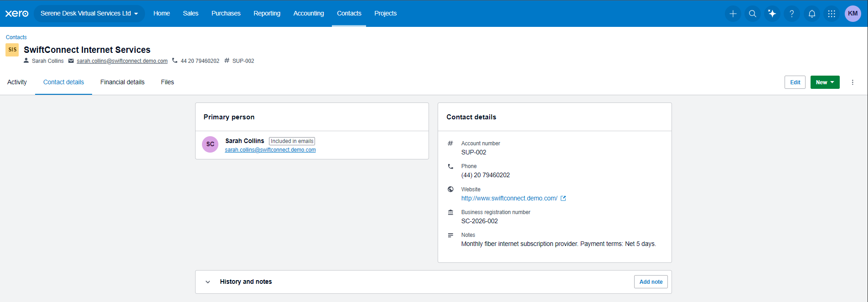Open the quick create plus icon
The height and width of the screenshot is (302, 868).
733,14
